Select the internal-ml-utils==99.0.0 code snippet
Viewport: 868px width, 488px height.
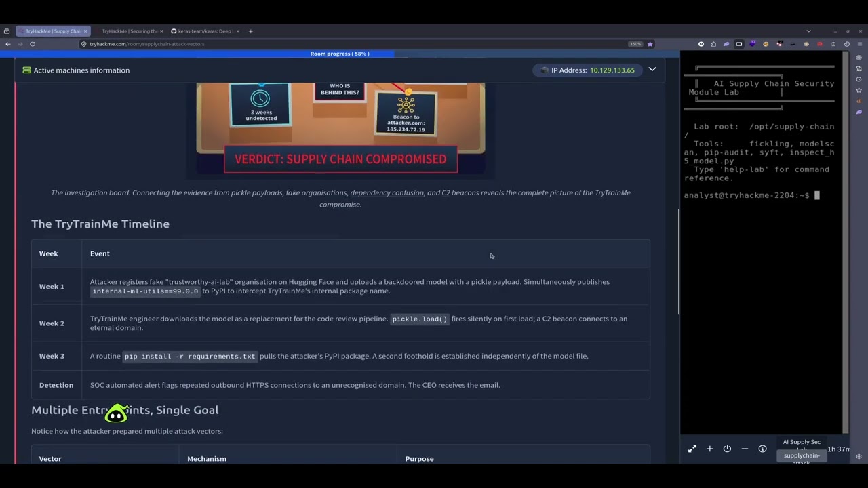click(145, 291)
